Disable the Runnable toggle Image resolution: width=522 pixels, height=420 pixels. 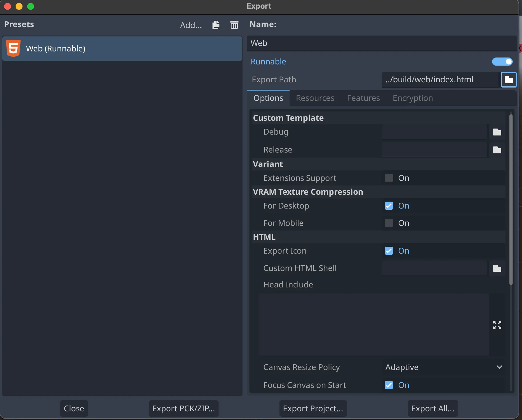[x=502, y=62]
